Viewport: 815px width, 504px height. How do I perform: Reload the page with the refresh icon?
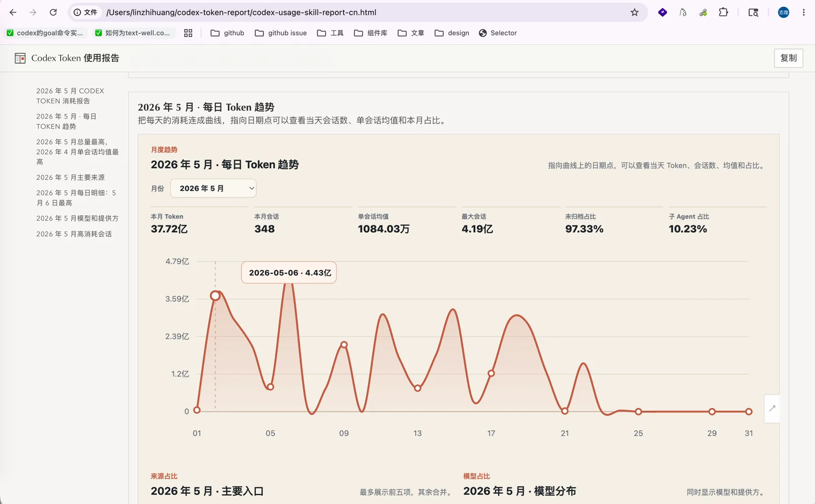tap(53, 12)
